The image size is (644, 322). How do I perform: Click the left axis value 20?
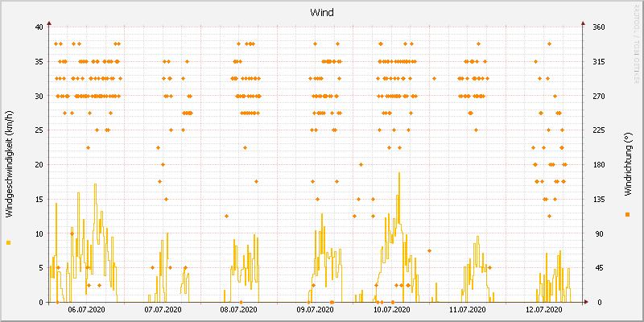39,165
